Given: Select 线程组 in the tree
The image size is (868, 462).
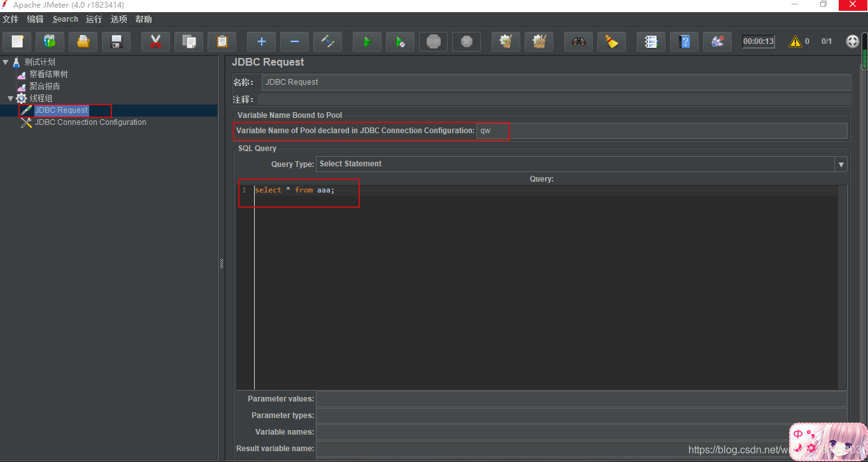Looking at the screenshot, I should pyautogui.click(x=41, y=98).
